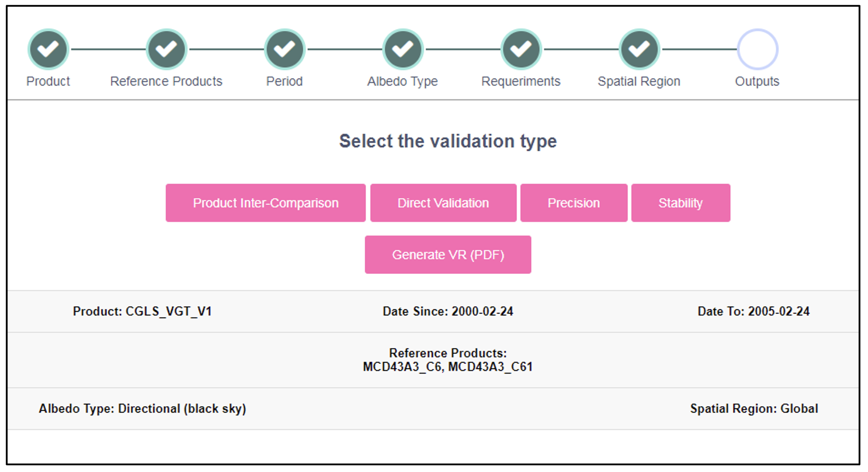Open the Reference Products step label
This screenshot has width=868, height=472.
click(166, 81)
